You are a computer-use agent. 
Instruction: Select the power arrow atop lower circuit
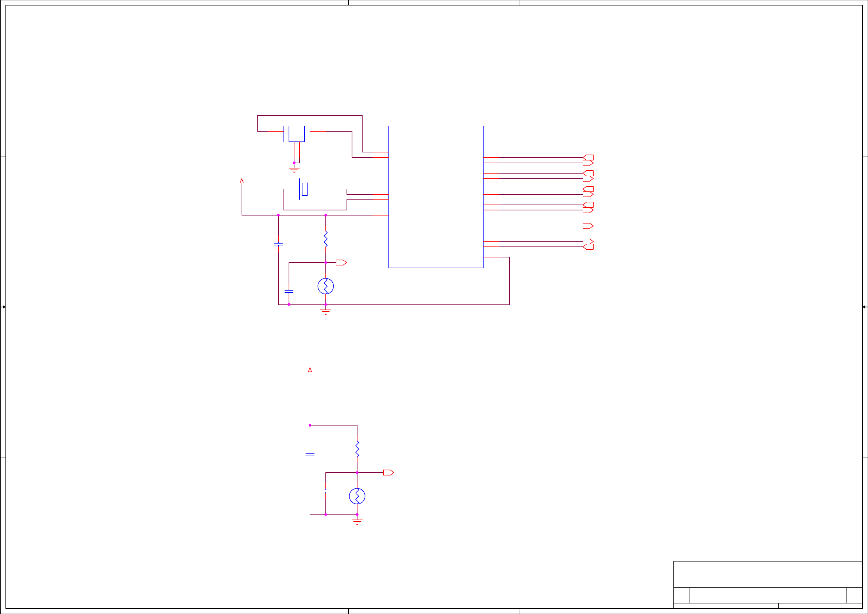310,370
